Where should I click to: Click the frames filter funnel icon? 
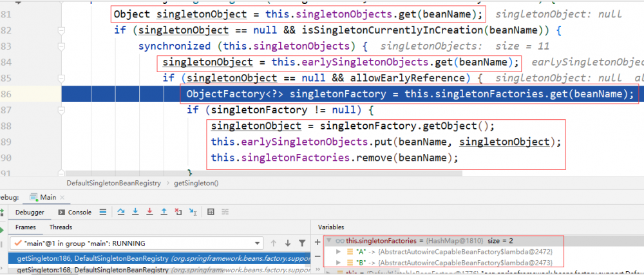302,243
